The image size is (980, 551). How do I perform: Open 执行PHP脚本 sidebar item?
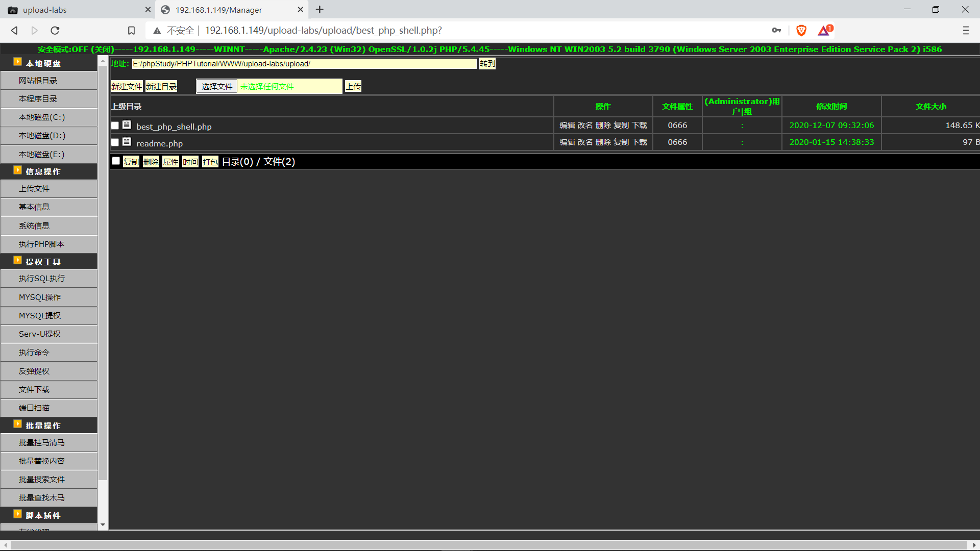click(49, 244)
